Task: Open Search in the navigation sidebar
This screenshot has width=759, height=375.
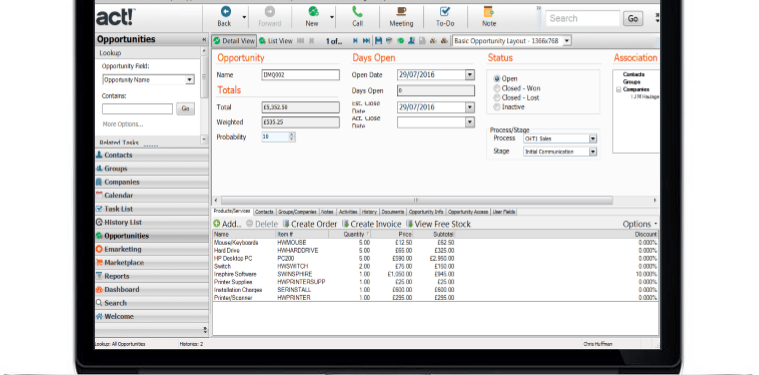Action: pyautogui.click(x=152, y=303)
